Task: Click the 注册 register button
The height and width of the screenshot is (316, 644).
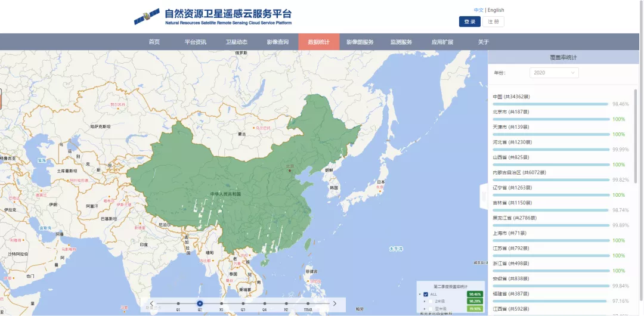Action: pyautogui.click(x=493, y=22)
